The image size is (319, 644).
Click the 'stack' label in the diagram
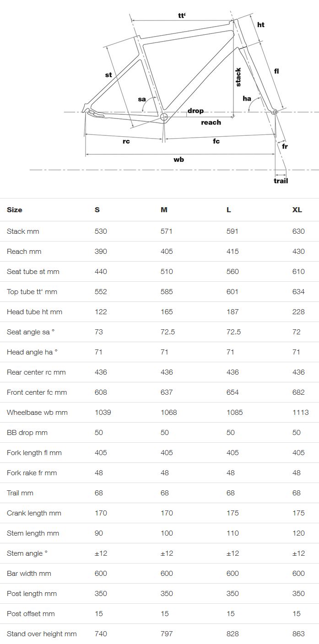238,77
